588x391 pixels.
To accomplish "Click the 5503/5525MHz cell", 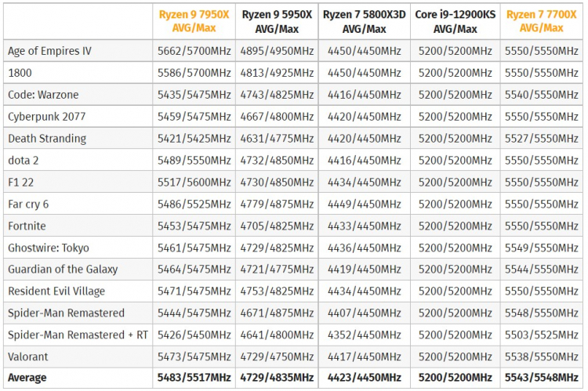I will [x=541, y=335].
